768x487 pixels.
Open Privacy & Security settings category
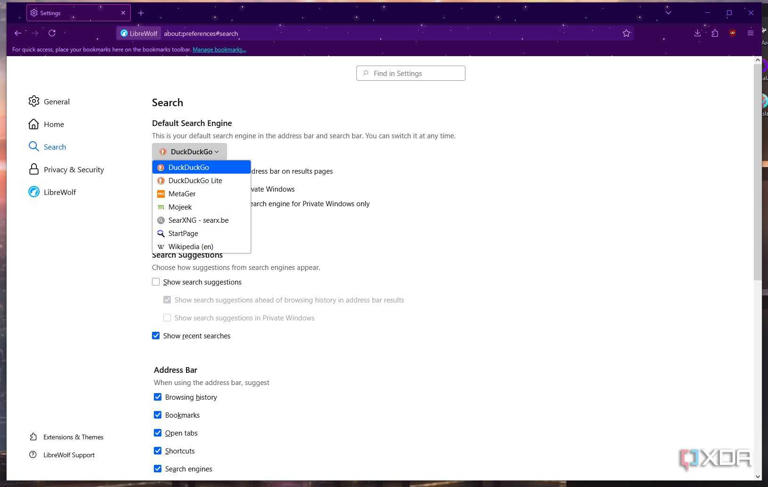73,170
